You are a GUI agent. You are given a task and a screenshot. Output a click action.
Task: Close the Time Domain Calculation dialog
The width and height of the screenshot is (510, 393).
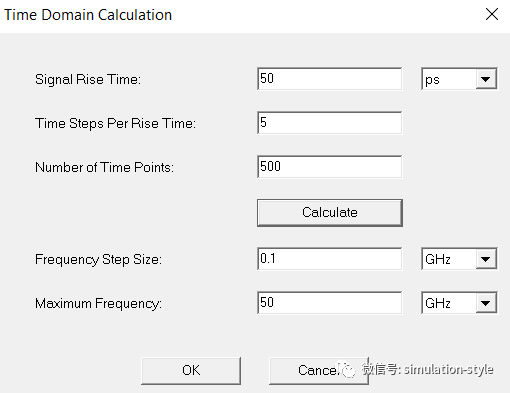[492, 14]
